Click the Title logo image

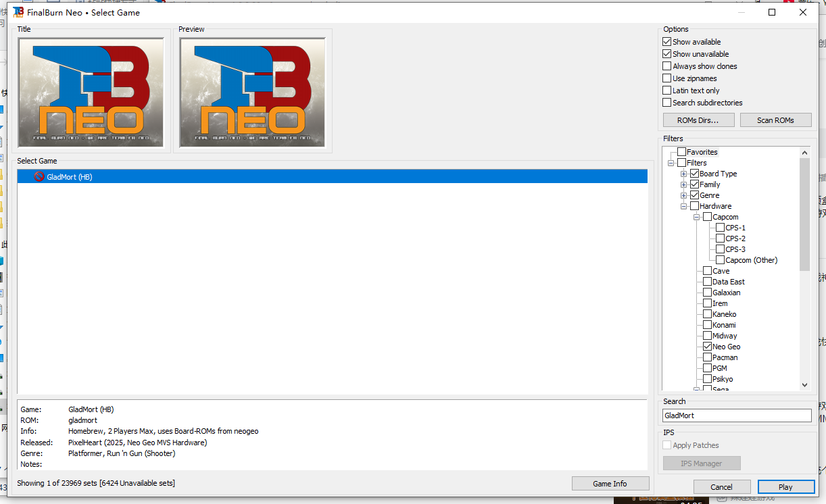[x=91, y=93]
